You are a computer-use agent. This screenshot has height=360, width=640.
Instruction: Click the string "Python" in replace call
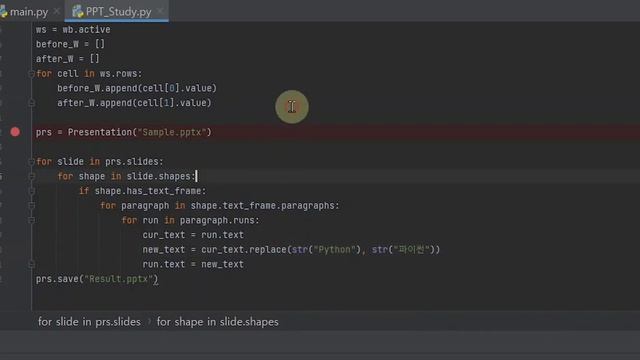click(334, 250)
